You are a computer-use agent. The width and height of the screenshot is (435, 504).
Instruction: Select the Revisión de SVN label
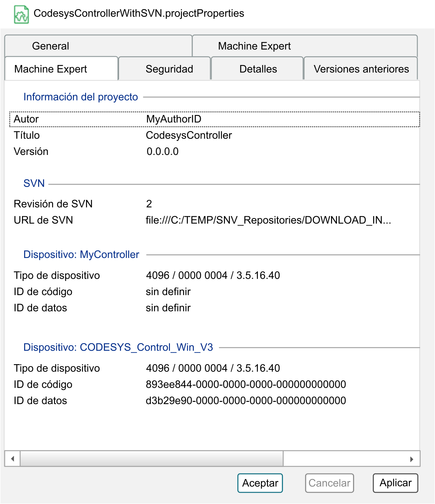pos(53,204)
